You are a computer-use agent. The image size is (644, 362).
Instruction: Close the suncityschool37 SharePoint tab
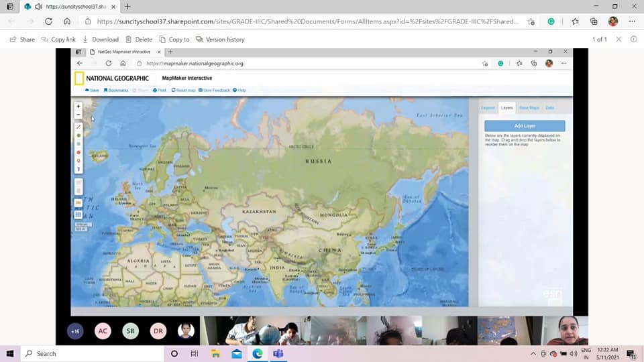click(113, 7)
